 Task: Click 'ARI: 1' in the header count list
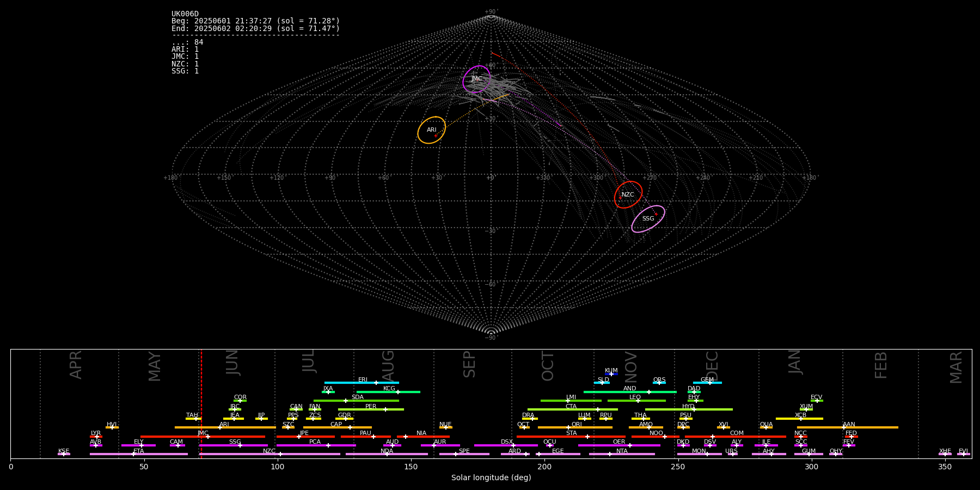pyautogui.click(x=185, y=50)
